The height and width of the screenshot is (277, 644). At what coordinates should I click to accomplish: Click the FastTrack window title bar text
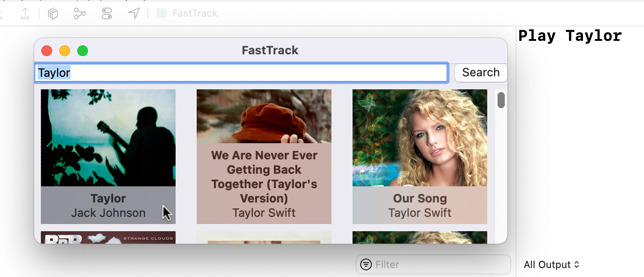(269, 50)
